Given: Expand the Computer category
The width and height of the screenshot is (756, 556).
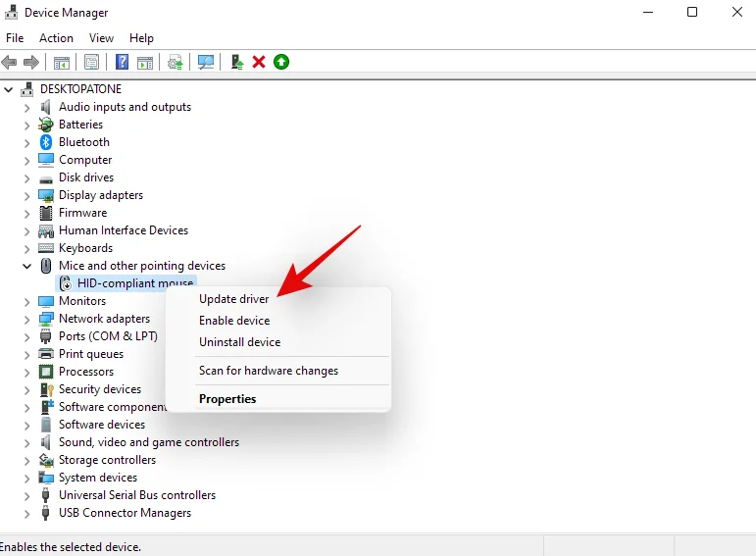Looking at the screenshot, I should click(x=27, y=161).
